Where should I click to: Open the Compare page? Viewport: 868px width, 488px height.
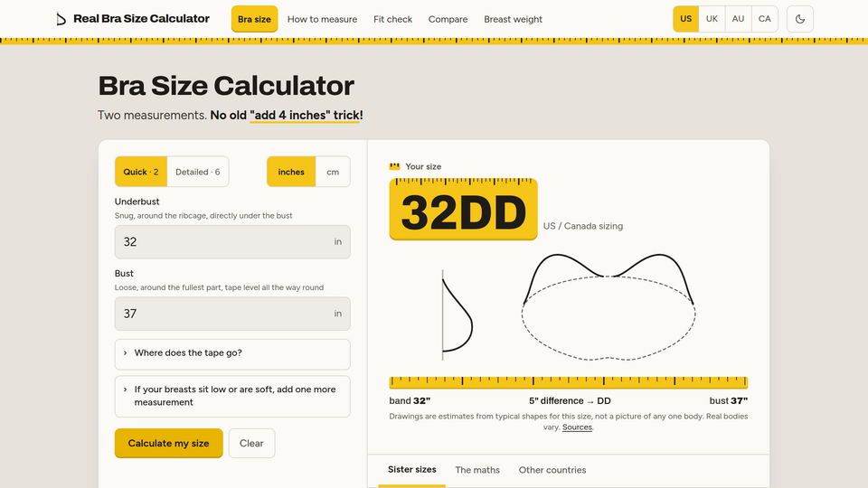(448, 19)
